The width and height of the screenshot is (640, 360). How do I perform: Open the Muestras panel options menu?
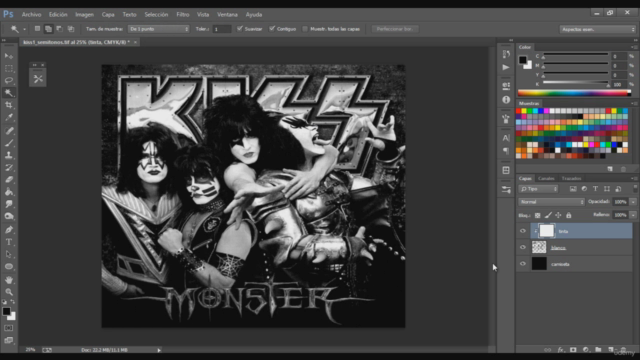pyautogui.click(x=633, y=104)
